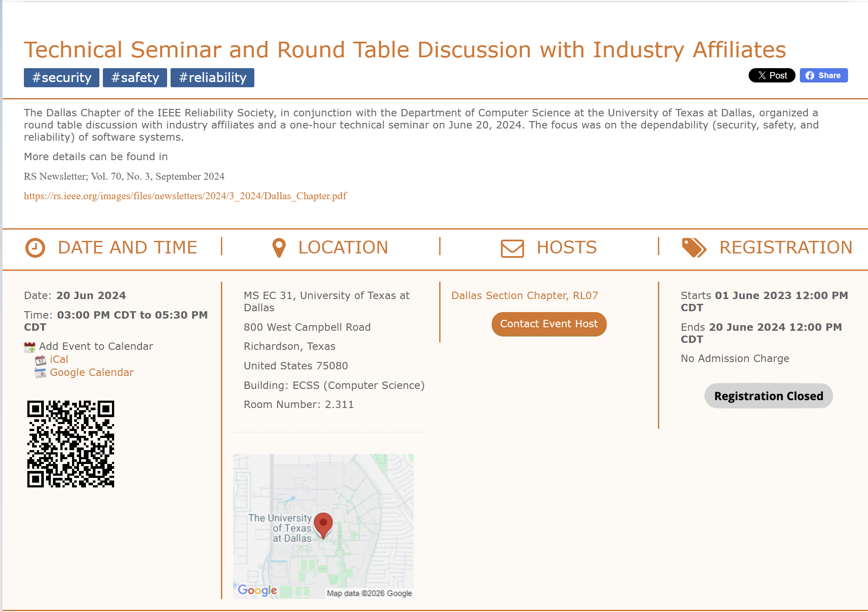Select the HOSTS heading
This screenshot has width=868, height=612.
566,247
